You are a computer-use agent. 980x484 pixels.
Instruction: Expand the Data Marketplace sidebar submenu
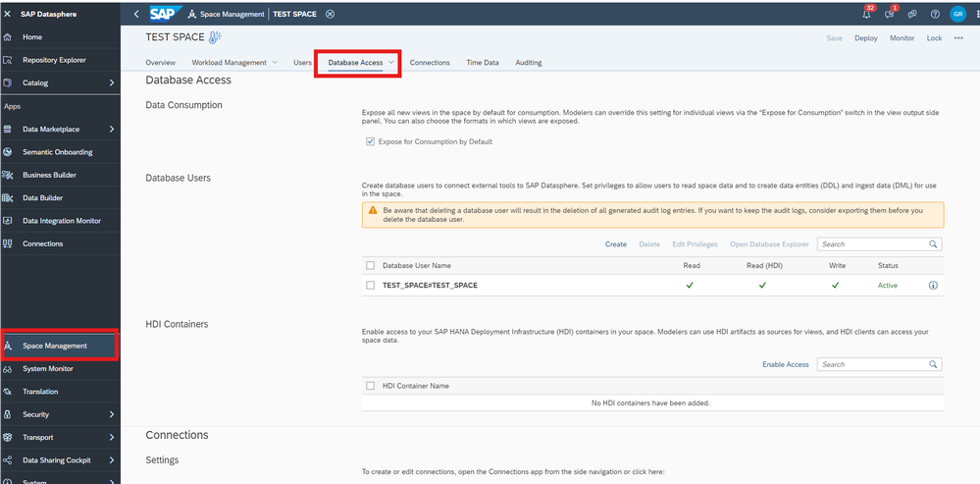click(x=112, y=130)
